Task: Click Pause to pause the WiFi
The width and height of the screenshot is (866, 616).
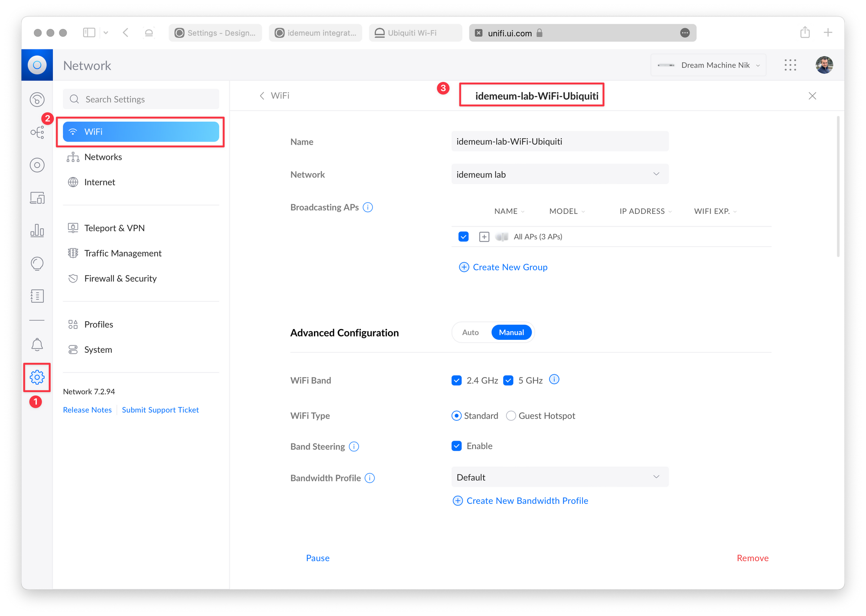Action: click(318, 558)
